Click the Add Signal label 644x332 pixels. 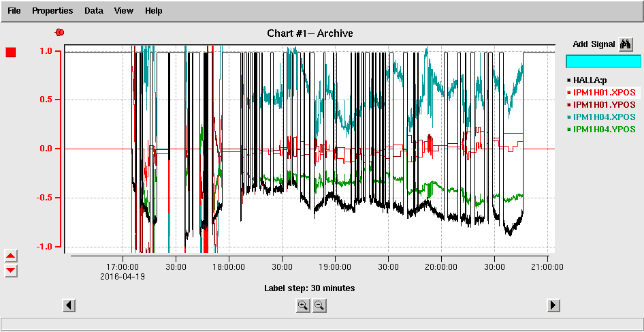point(594,44)
